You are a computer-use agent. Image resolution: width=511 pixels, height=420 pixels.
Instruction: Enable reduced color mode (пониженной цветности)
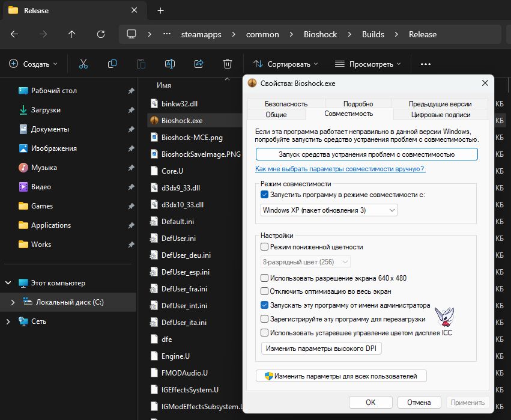264,247
